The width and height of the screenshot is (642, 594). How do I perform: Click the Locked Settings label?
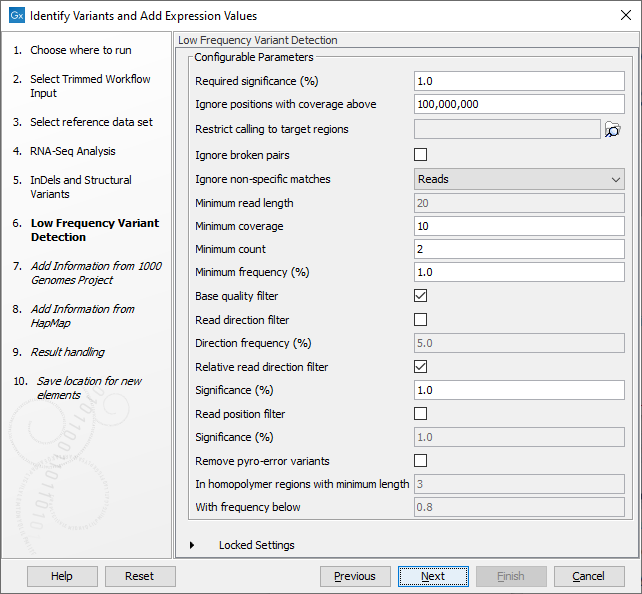(x=257, y=545)
